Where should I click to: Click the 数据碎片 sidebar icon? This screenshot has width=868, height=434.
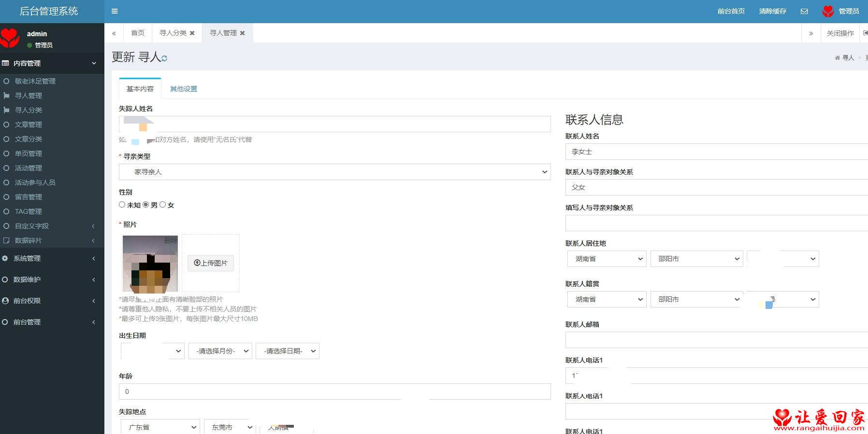6,240
